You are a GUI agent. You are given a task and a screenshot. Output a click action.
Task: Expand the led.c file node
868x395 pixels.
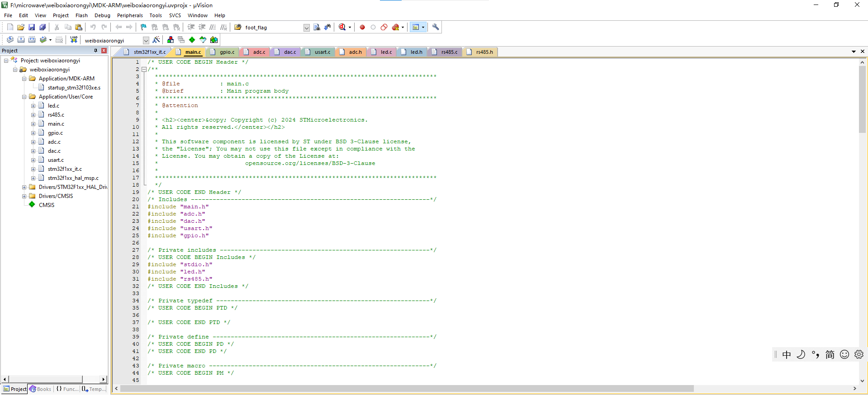click(x=33, y=106)
